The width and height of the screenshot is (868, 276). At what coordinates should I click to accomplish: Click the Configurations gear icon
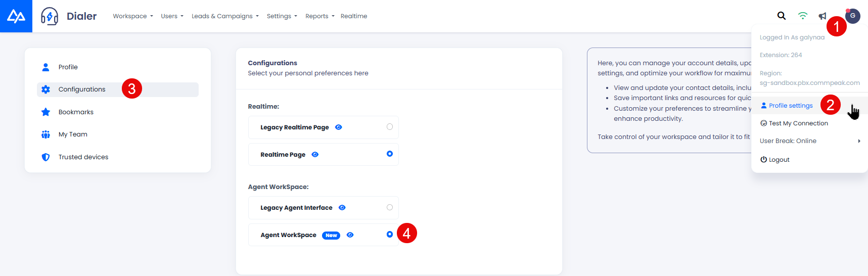click(45, 89)
